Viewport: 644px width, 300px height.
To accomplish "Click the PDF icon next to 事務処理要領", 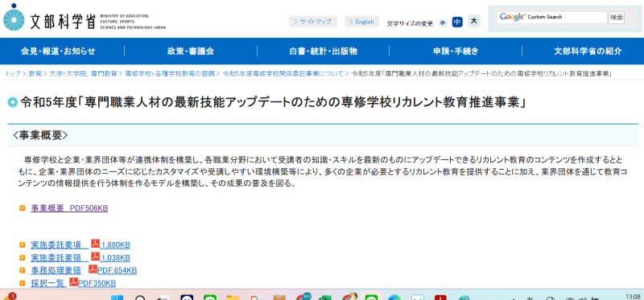I will click(x=93, y=269).
